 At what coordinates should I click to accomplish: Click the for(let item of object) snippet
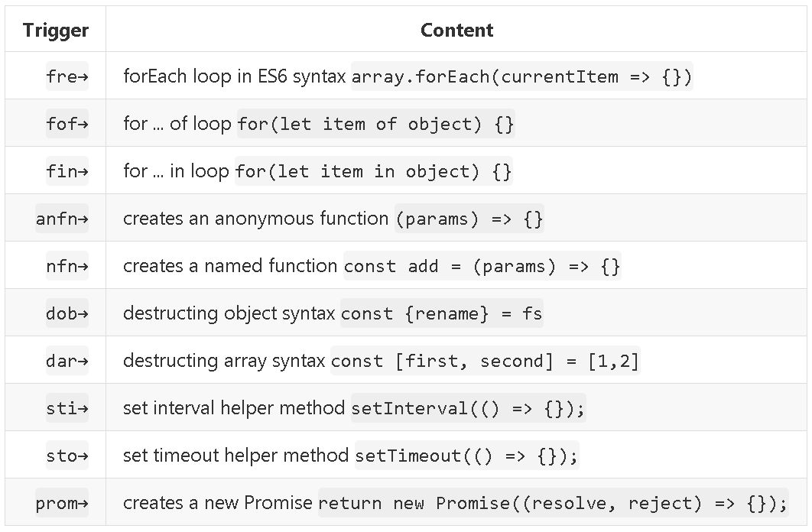375,124
